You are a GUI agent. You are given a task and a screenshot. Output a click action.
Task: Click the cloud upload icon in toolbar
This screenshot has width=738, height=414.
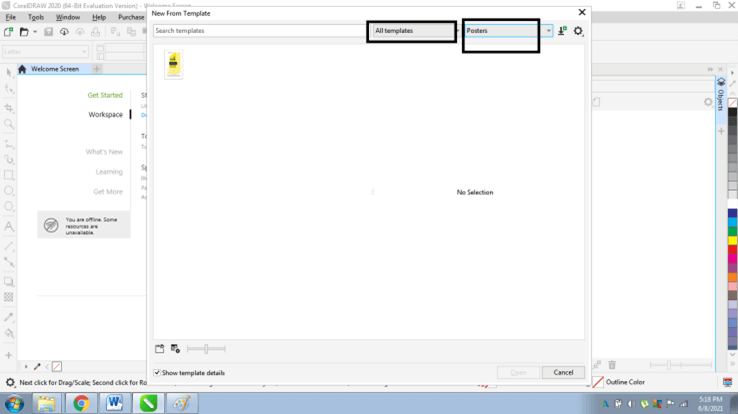click(80, 32)
